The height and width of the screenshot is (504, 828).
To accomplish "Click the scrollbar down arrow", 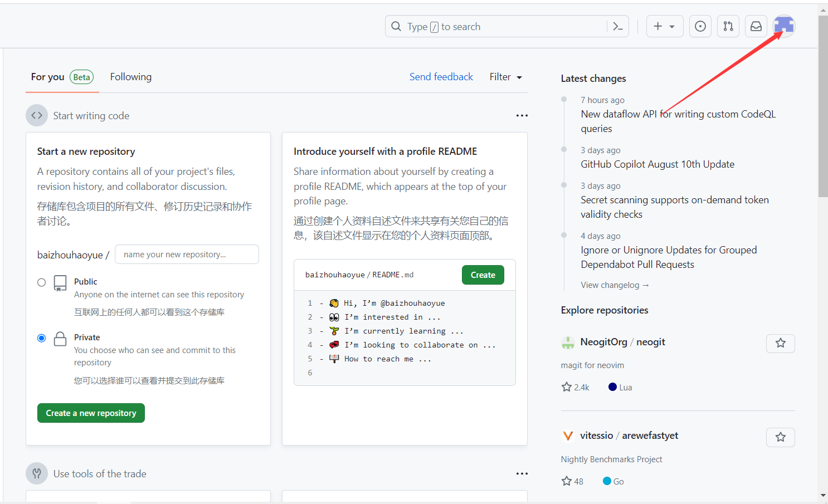I will (823, 495).
